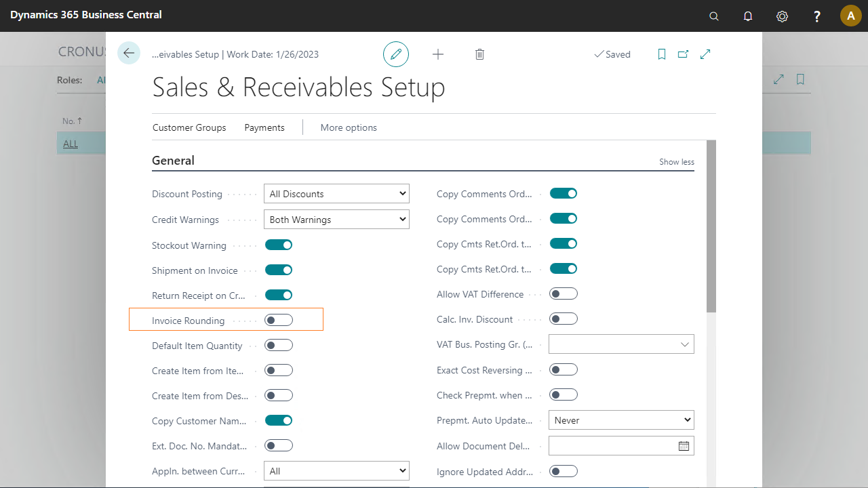Sort by the No. column header
Image resolution: width=868 pixels, height=488 pixels.
pyautogui.click(x=72, y=121)
